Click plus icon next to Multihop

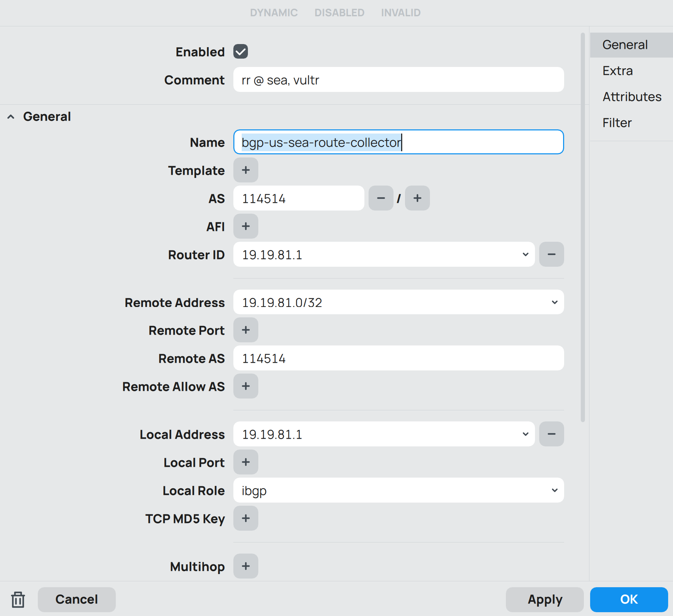point(245,566)
